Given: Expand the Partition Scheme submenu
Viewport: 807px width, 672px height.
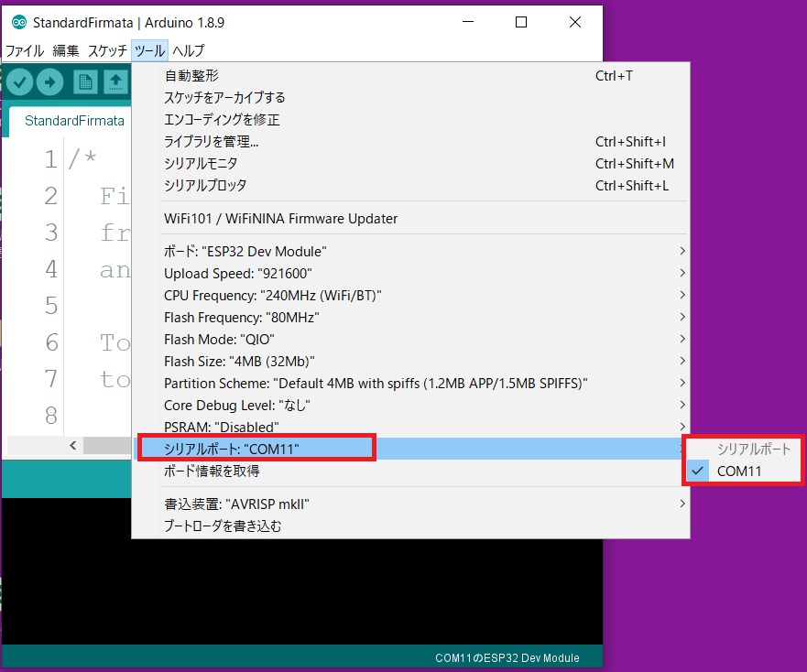Looking at the screenshot, I should pyautogui.click(x=410, y=384).
